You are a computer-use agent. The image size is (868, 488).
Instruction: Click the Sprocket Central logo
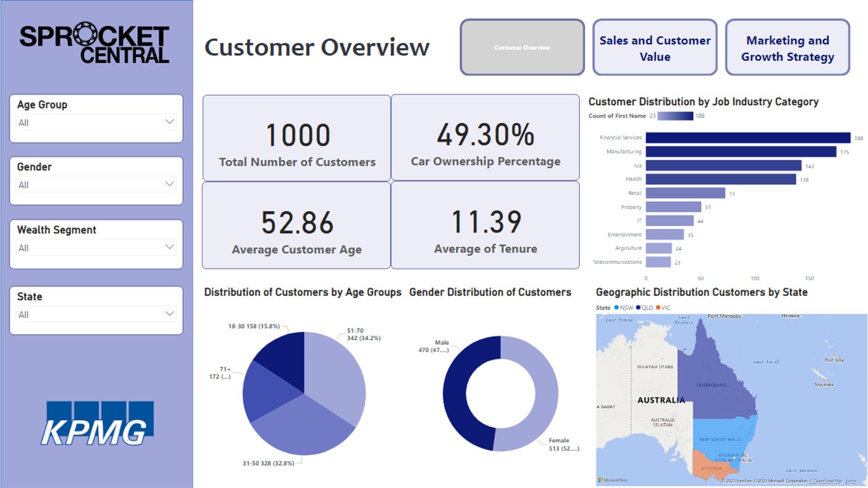click(x=95, y=44)
